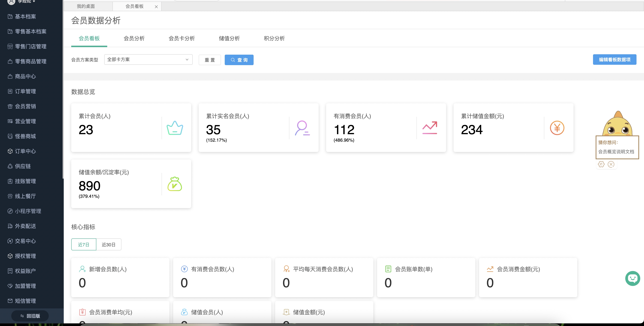The width and height of the screenshot is (644, 326).
Task: Open the 全部卡方案 dropdown
Action: [148, 60]
